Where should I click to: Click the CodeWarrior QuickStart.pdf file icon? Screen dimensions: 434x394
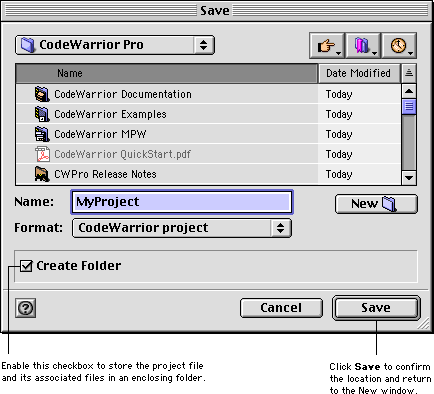coord(42,154)
